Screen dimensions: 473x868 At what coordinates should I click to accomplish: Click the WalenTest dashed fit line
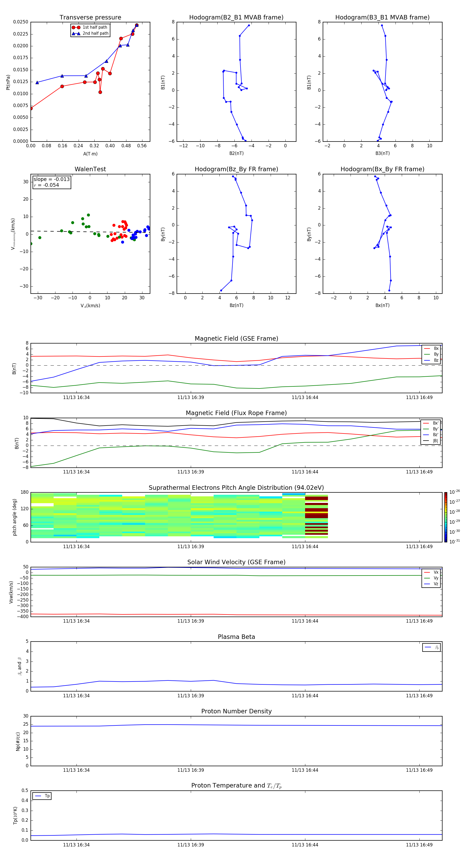90,232
